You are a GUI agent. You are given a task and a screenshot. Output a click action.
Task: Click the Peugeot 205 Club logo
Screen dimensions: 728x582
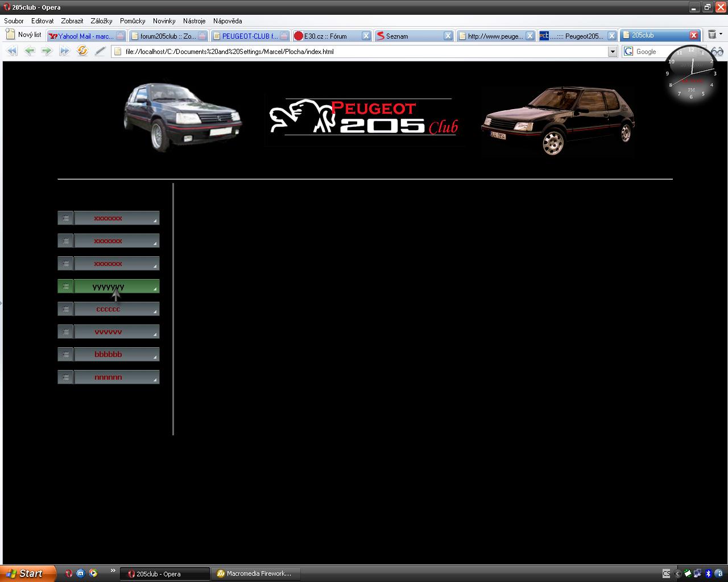pyautogui.click(x=364, y=118)
